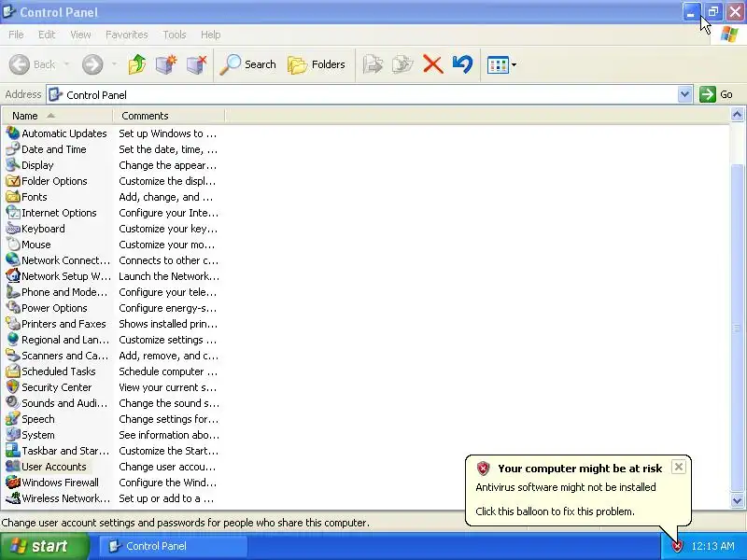
Task: Select the Scanners and Cameras icon
Action: coord(13,356)
